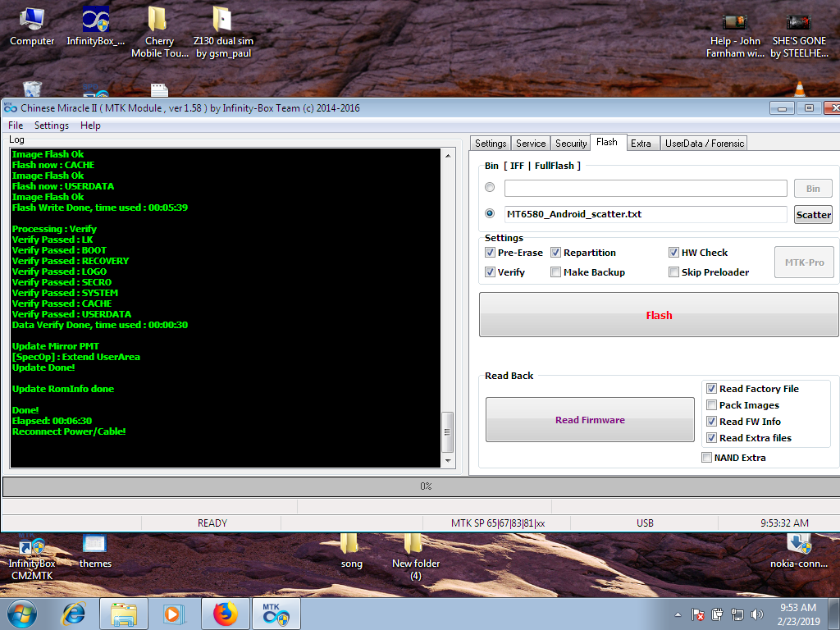
Task: Enable the NAND Extra checkbox
Action: point(706,458)
